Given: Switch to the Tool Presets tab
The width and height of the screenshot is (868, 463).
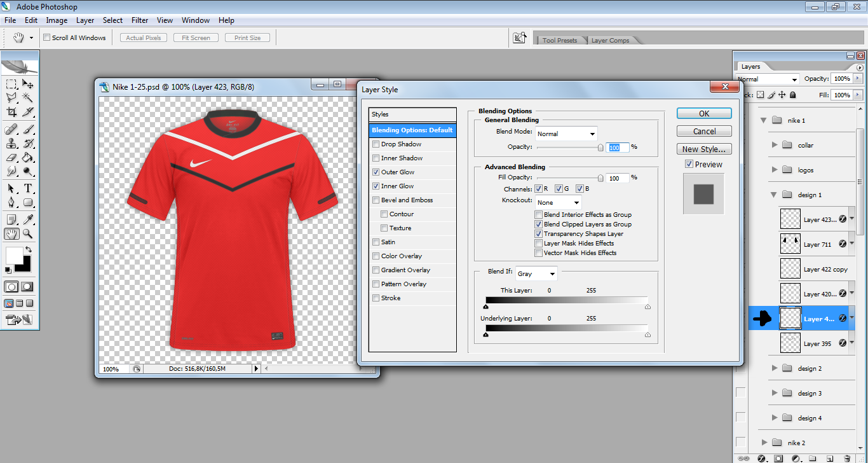Looking at the screenshot, I should pyautogui.click(x=560, y=40).
